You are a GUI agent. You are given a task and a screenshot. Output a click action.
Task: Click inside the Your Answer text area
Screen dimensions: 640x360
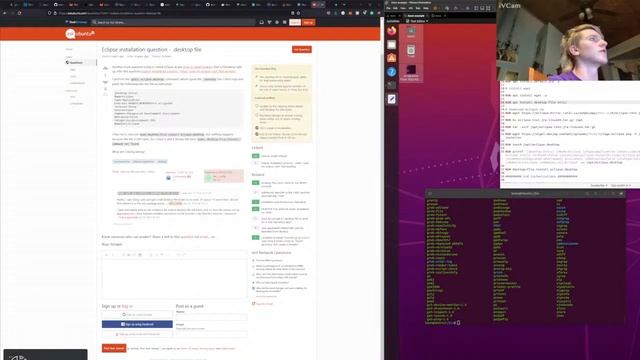[174, 279]
